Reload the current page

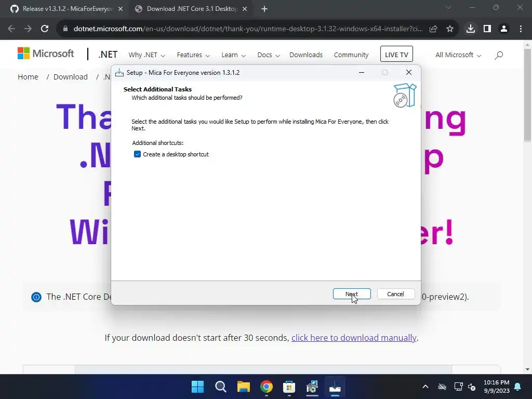point(45,29)
